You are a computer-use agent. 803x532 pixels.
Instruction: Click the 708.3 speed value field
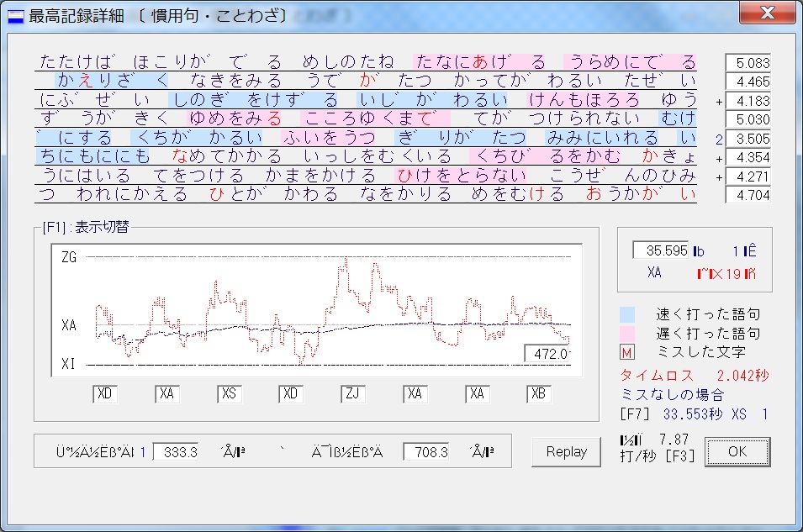coord(425,452)
